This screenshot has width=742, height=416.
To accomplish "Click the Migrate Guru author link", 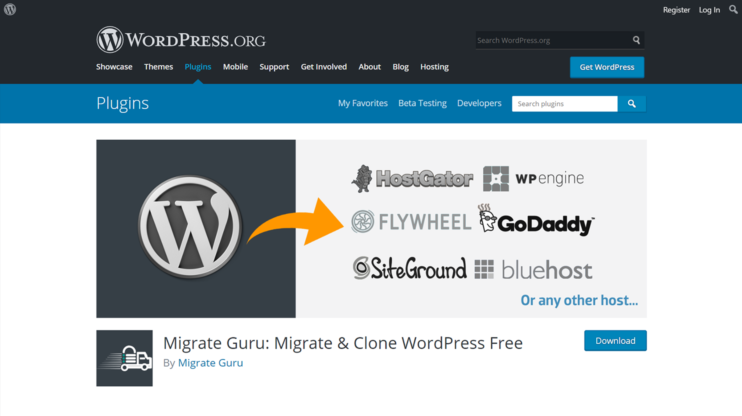I will point(211,363).
